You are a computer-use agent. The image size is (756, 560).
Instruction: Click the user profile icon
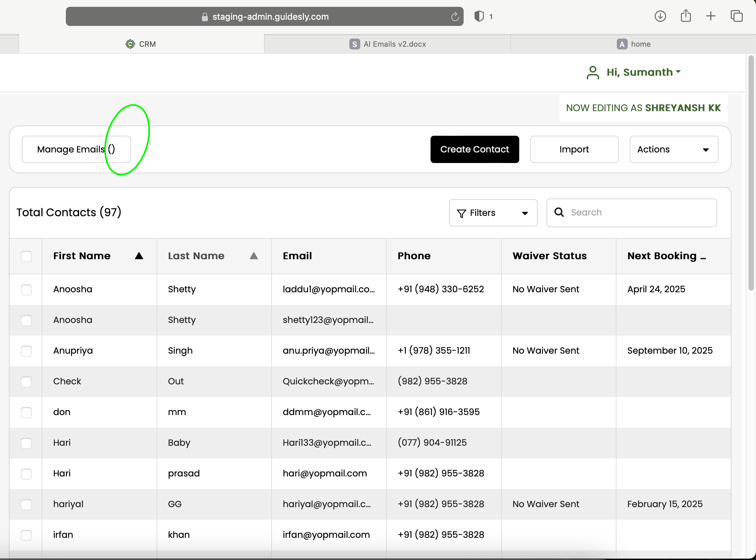coord(593,72)
